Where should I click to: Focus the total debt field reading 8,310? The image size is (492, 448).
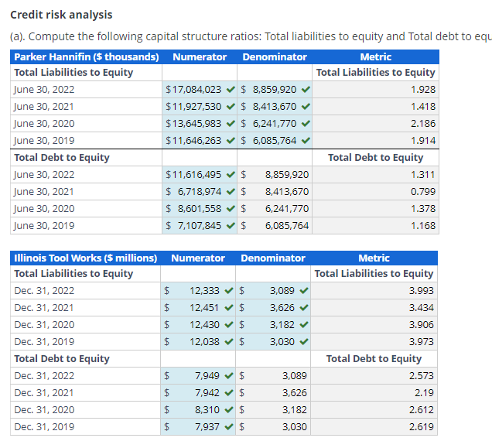click(x=198, y=409)
